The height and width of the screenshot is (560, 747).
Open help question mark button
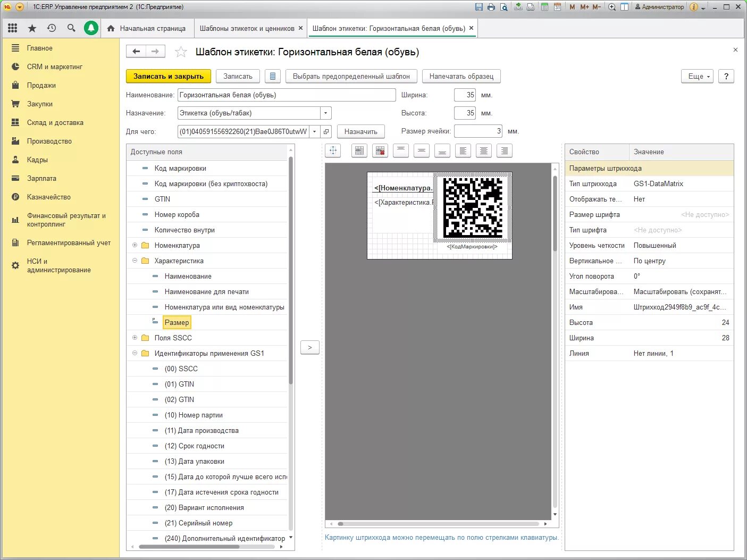(x=726, y=76)
